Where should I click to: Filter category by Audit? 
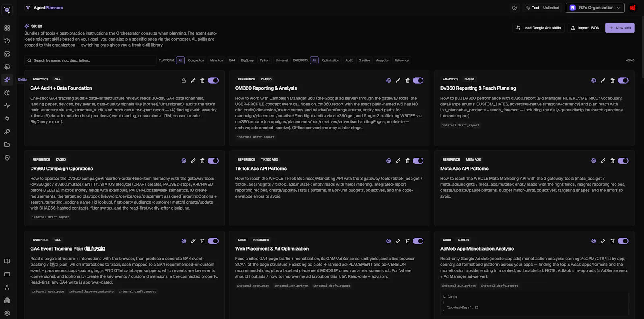click(x=349, y=60)
